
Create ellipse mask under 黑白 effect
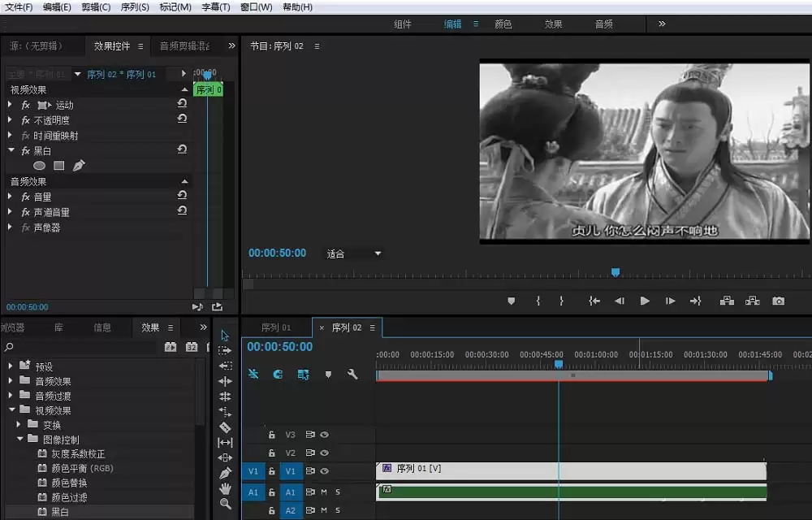pos(39,166)
